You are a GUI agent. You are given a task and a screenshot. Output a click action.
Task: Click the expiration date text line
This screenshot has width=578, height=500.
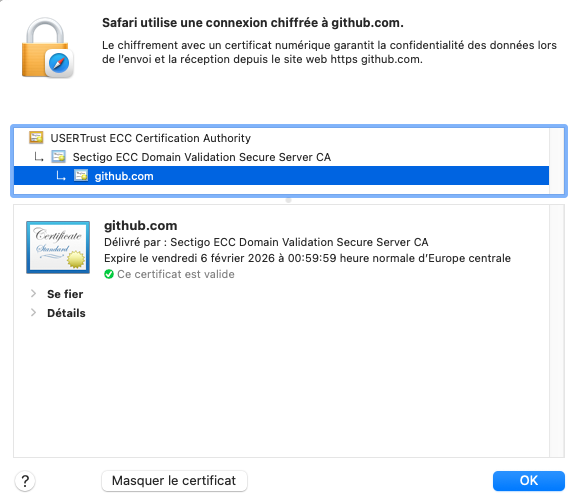click(x=307, y=258)
